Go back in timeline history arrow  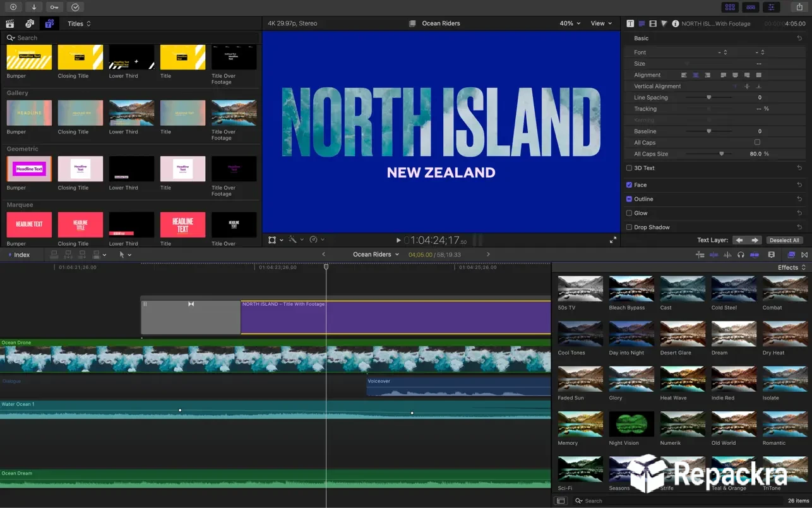click(x=323, y=255)
